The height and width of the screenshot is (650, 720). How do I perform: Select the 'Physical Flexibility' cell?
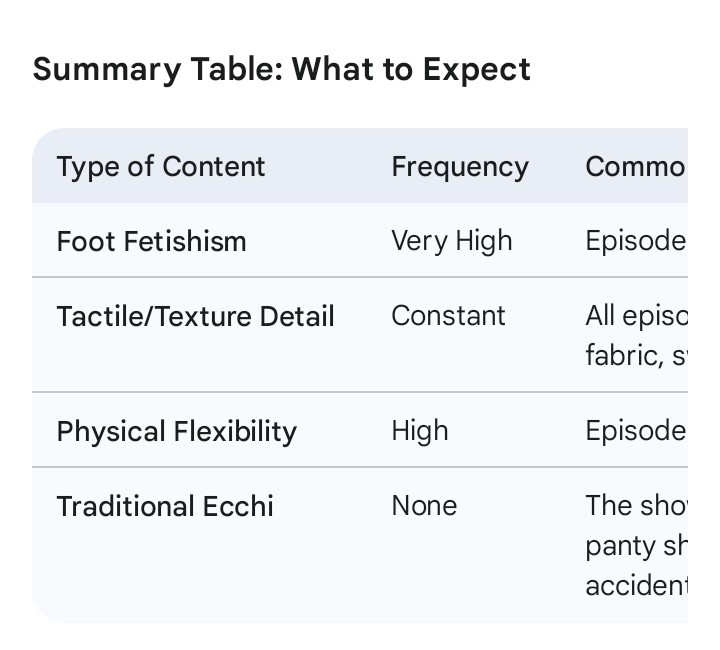[x=177, y=431]
